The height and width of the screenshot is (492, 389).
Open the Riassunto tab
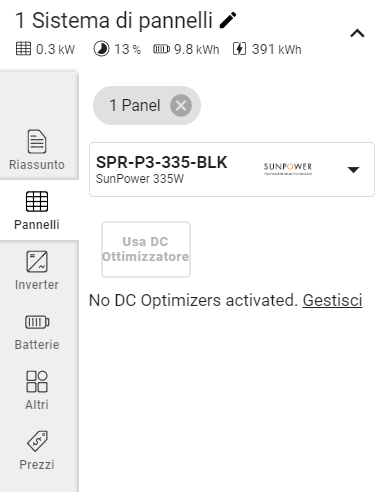point(37,150)
